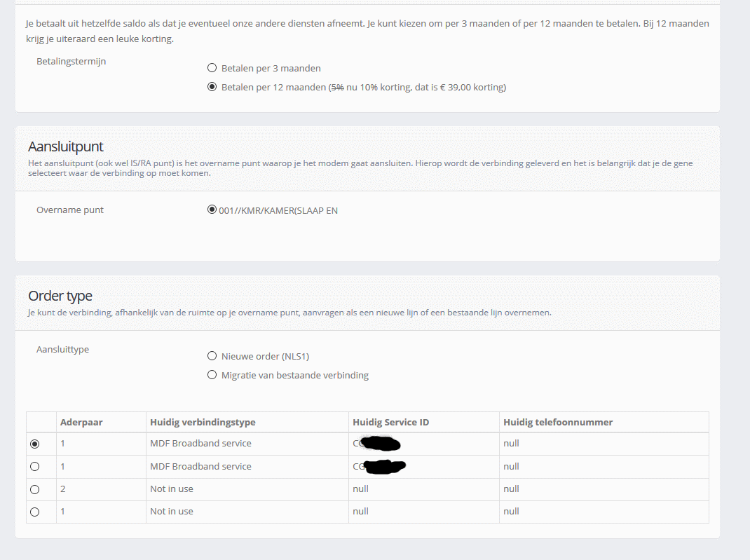Viewport: 750px width, 560px height.
Task: Click the "Order type" section heading
Action: point(60,296)
